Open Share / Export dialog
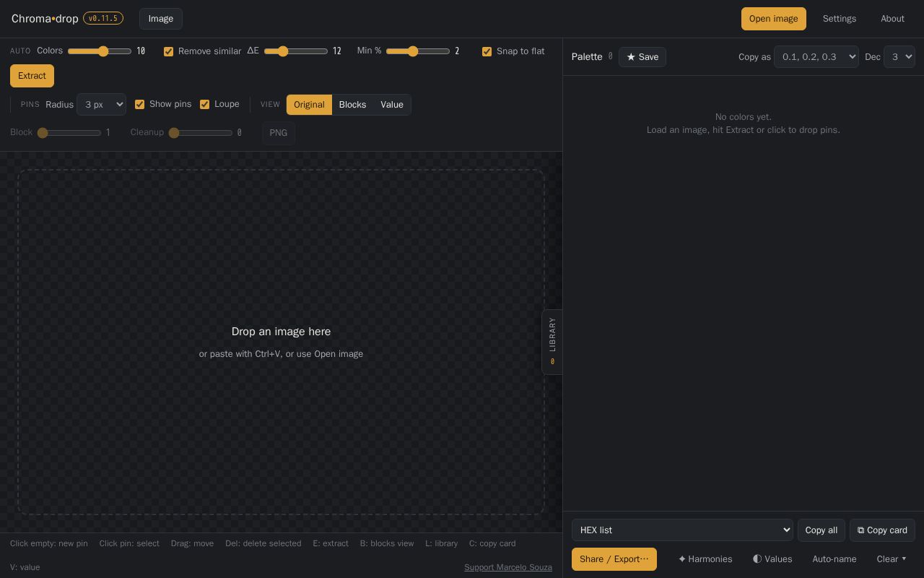This screenshot has height=578, width=924. click(x=614, y=559)
